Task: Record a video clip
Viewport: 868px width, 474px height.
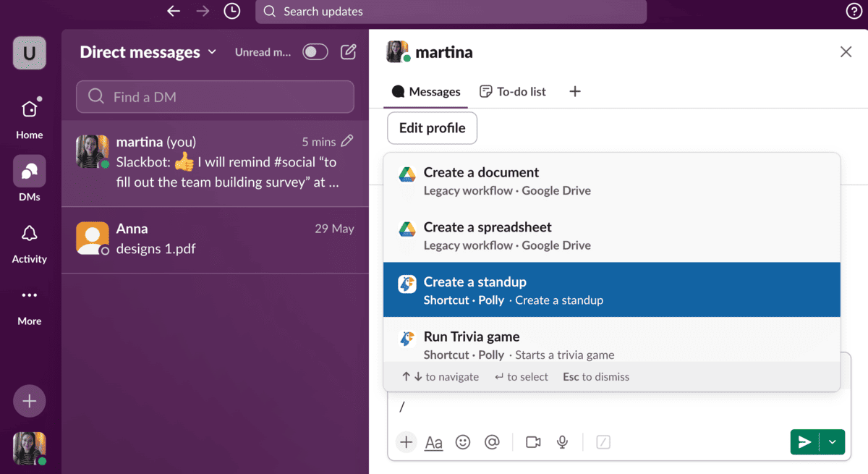Action: click(533, 442)
